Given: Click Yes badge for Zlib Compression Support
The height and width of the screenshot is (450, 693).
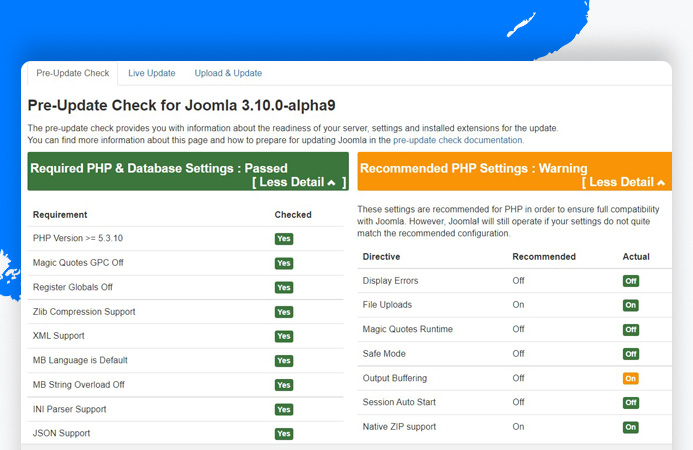Looking at the screenshot, I should 284,312.
